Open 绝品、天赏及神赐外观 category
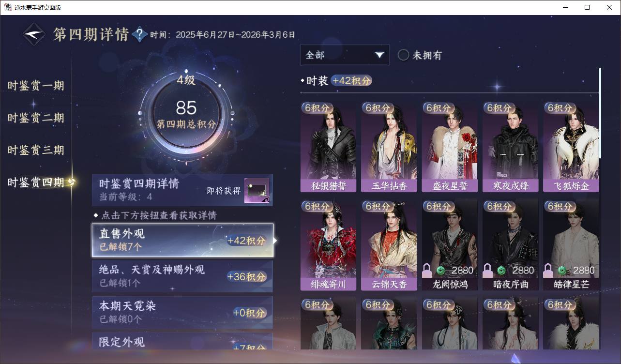 coord(182,276)
